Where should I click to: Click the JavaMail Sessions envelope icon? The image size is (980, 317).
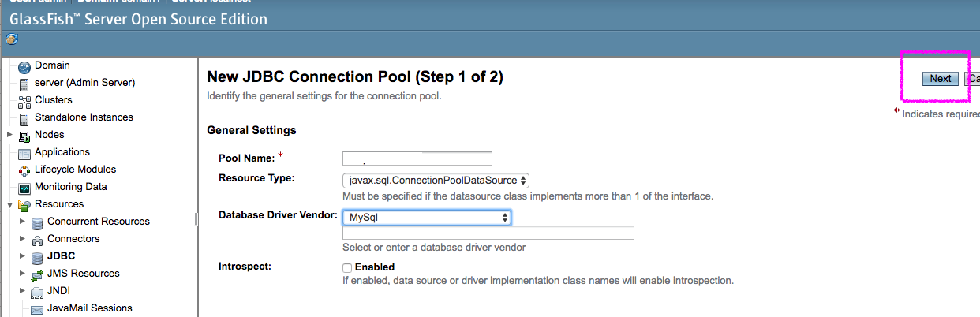[37, 310]
